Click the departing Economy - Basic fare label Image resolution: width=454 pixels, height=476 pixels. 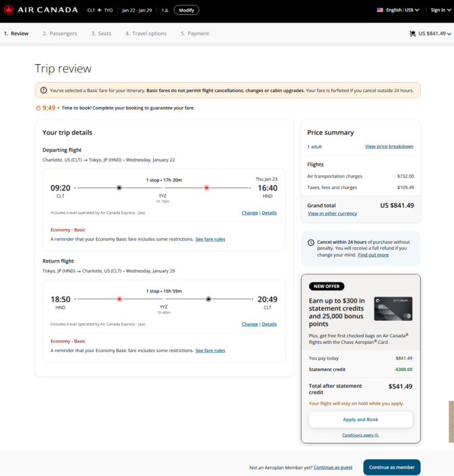(68, 230)
